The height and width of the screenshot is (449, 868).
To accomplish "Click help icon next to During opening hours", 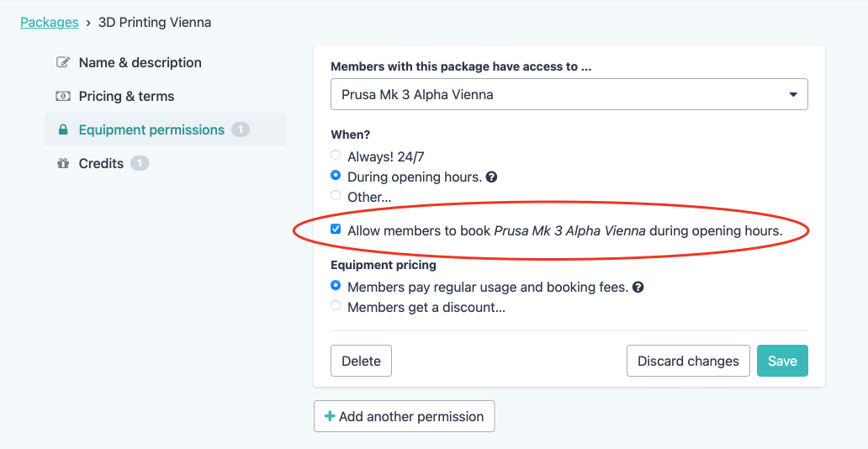I will point(492,177).
